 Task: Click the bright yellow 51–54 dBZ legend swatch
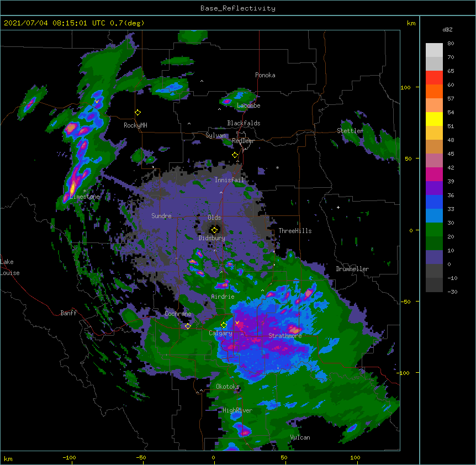[x=434, y=119]
